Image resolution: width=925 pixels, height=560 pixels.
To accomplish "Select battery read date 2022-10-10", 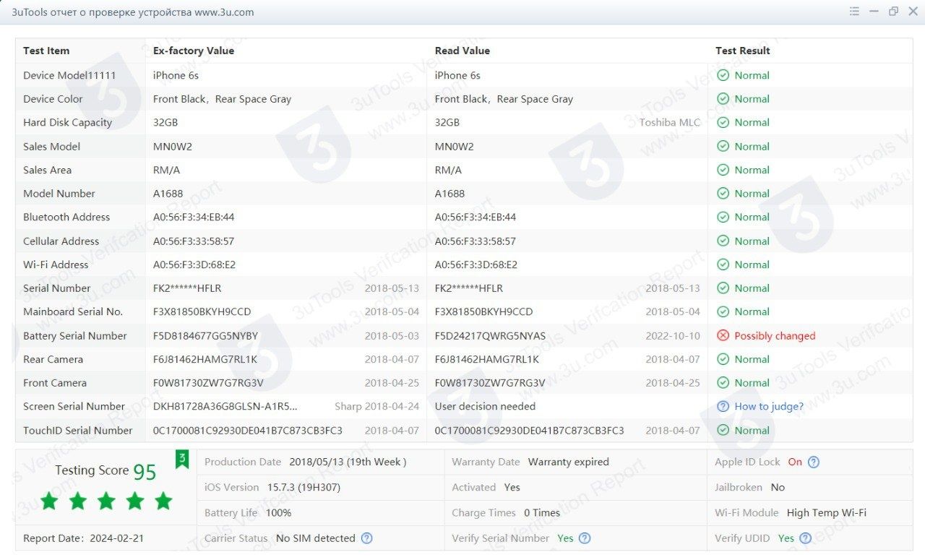I will 673,336.
